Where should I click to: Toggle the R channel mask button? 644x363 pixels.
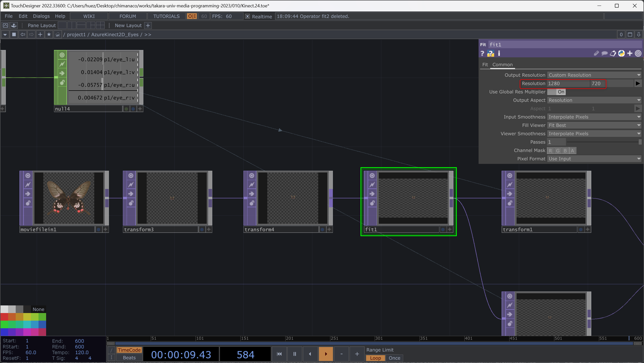click(550, 151)
